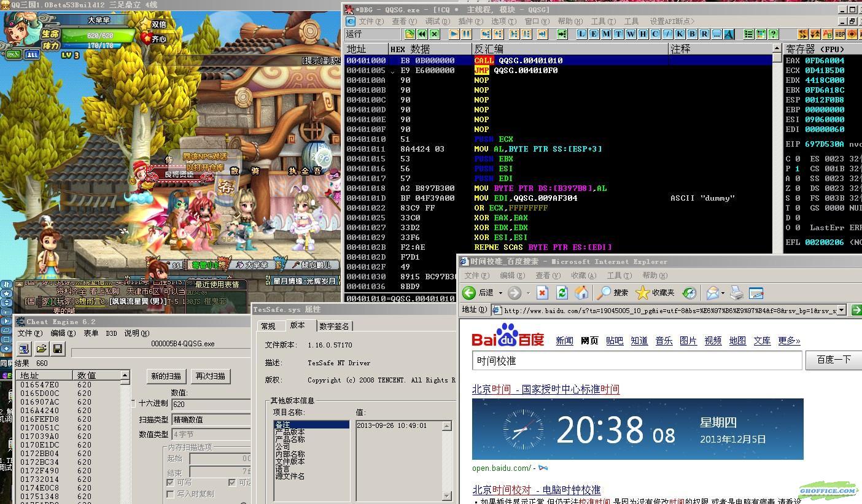Restart program icon in debugger toolbar
The image size is (862, 504).
point(422,34)
